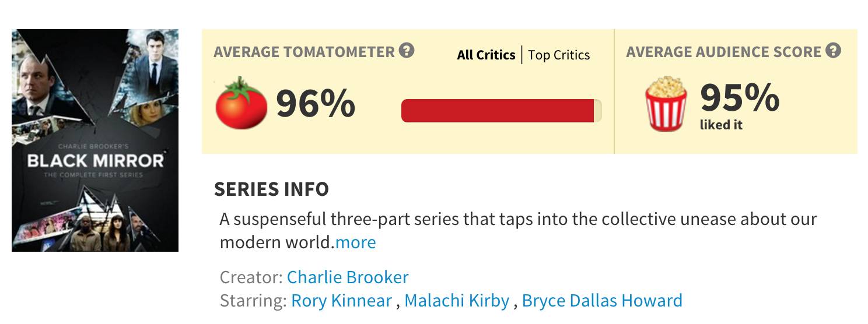Image resolution: width=868 pixels, height=324 pixels.
Task: Click the Average Audience Score help icon
Action: coord(834,51)
